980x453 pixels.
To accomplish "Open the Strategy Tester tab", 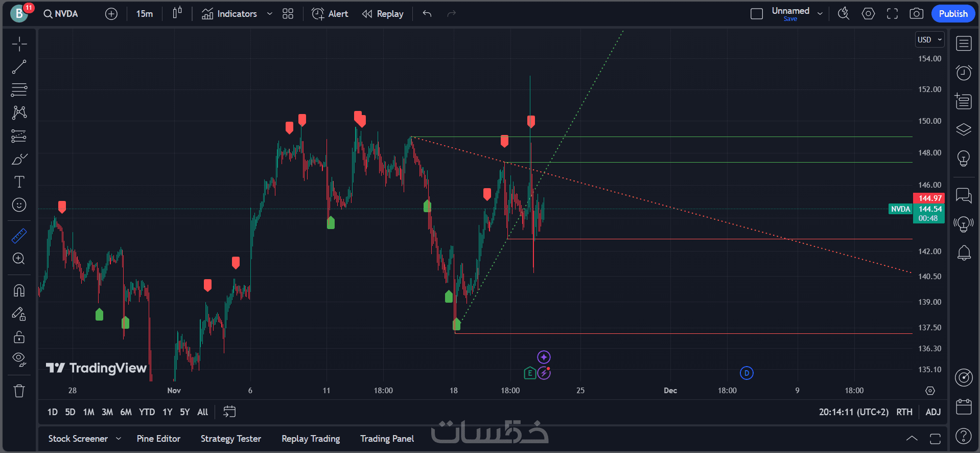I will point(231,439).
